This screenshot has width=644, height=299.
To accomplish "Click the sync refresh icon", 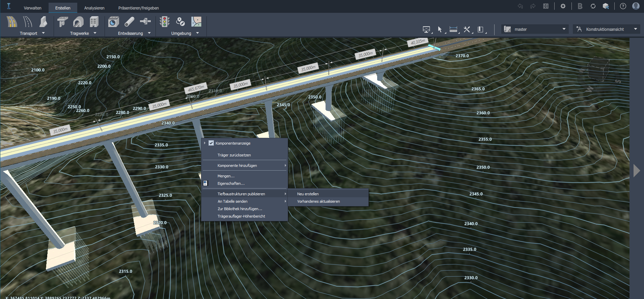I will pos(593,6).
